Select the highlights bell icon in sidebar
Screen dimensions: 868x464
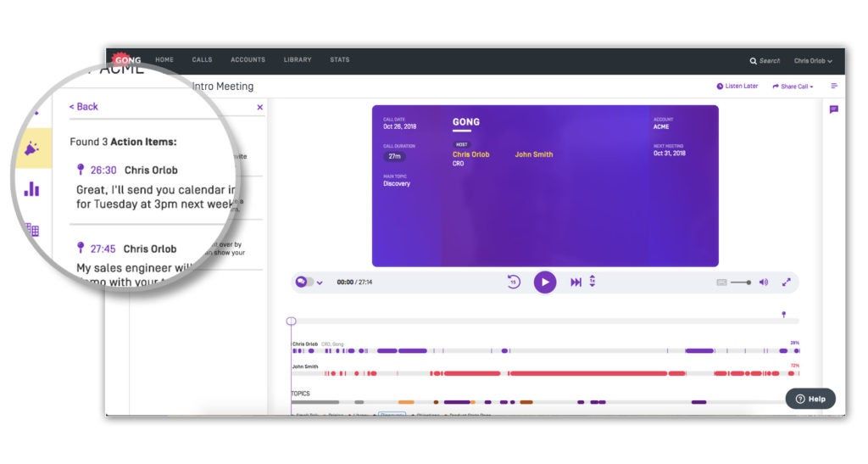[x=31, y=148]
